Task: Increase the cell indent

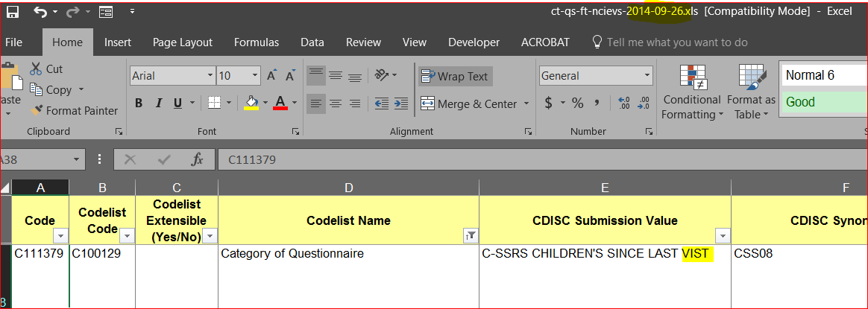Action: point(400,103)
